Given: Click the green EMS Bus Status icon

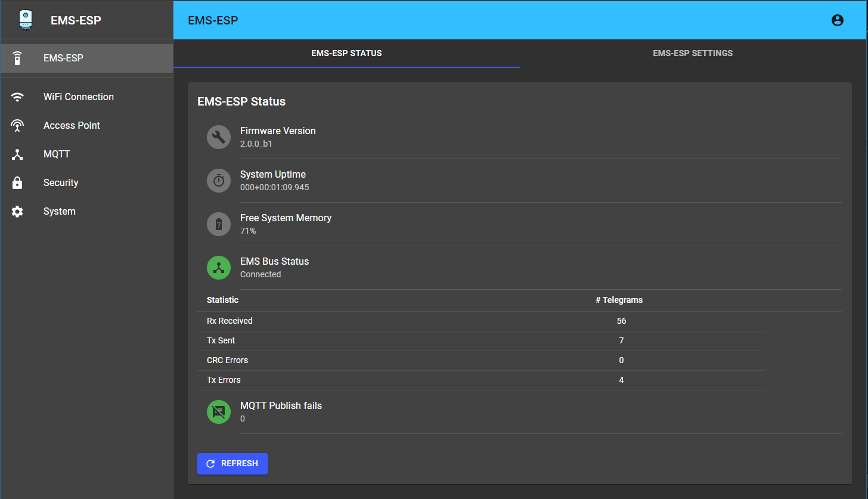Looking at the screenshot, I should tap(219, 268).
